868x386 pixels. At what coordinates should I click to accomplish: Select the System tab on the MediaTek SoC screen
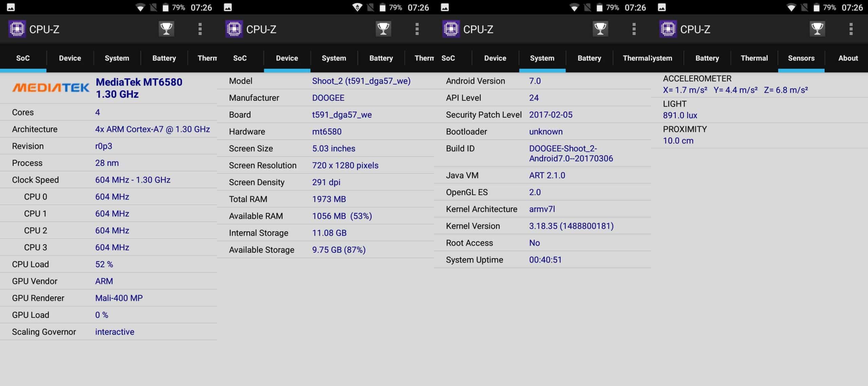coord(117,58)
